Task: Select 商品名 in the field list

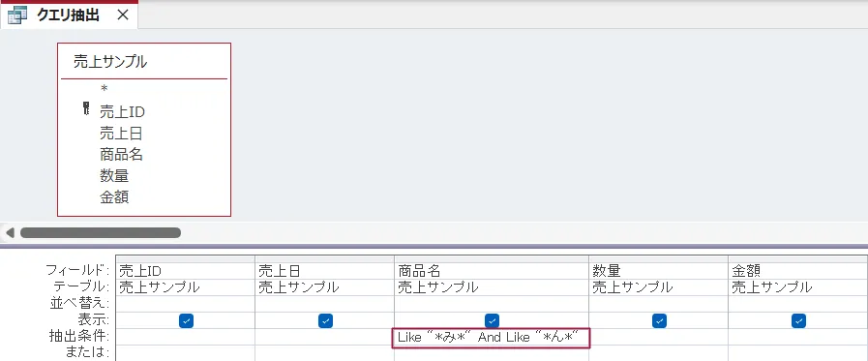Action: (121, 155)
